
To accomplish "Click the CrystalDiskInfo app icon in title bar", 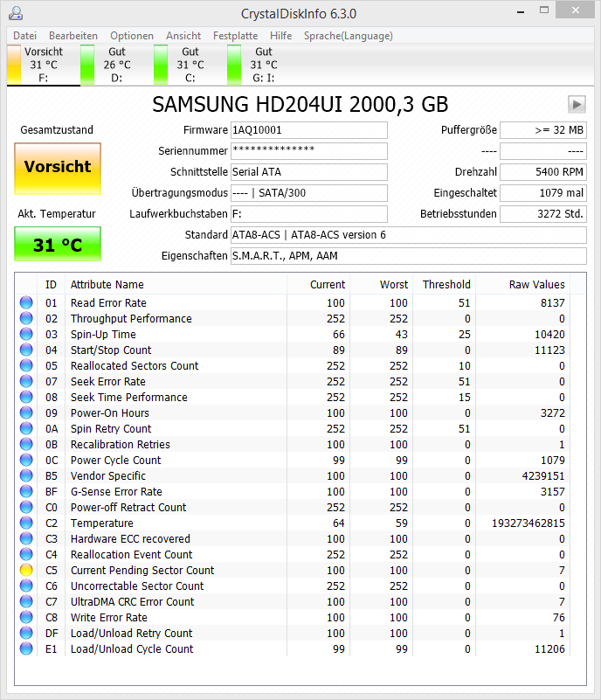I will (x=16, y=13).
